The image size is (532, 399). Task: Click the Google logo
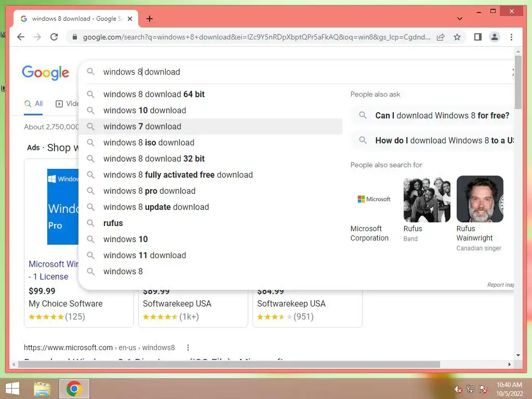tap(46, 73)
